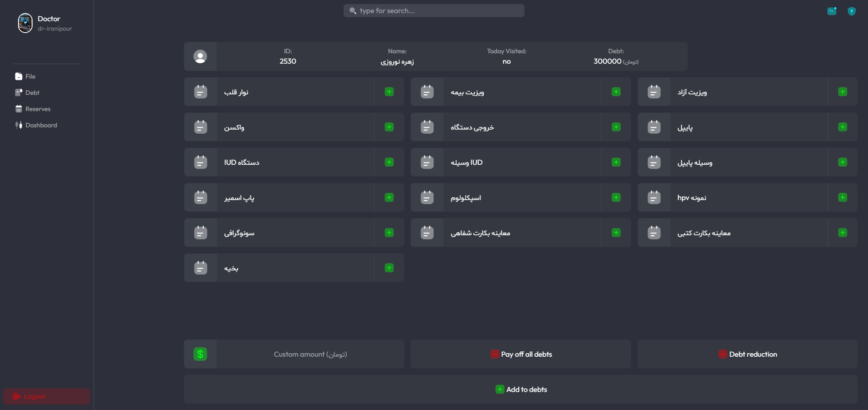Click the mail notification icon
This screenshot has height=410, width=868.
(832, 11)
